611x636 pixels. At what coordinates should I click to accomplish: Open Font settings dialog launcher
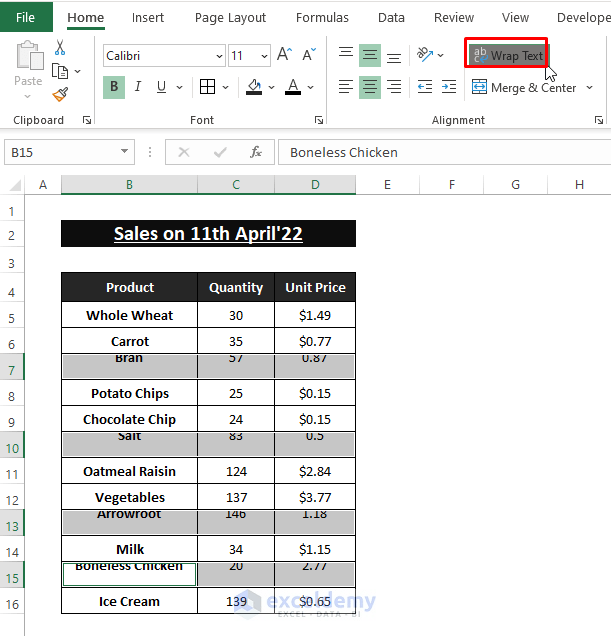click(319, 120)
